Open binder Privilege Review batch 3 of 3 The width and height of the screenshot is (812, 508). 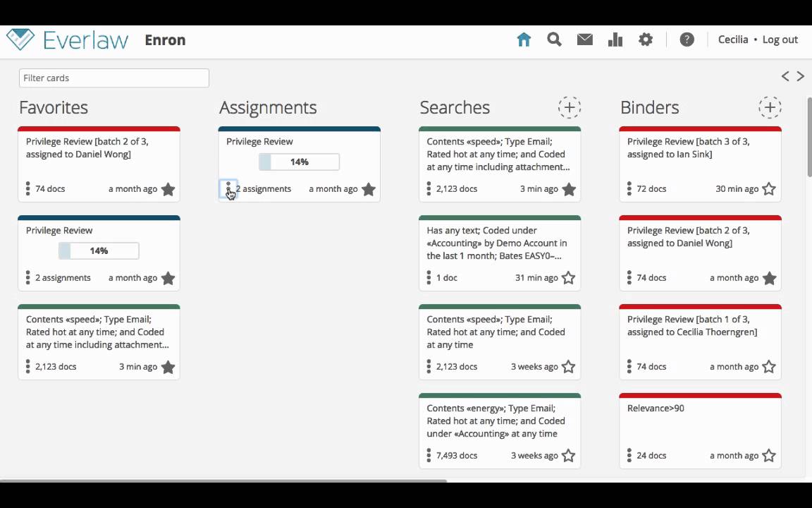[688, 147]
